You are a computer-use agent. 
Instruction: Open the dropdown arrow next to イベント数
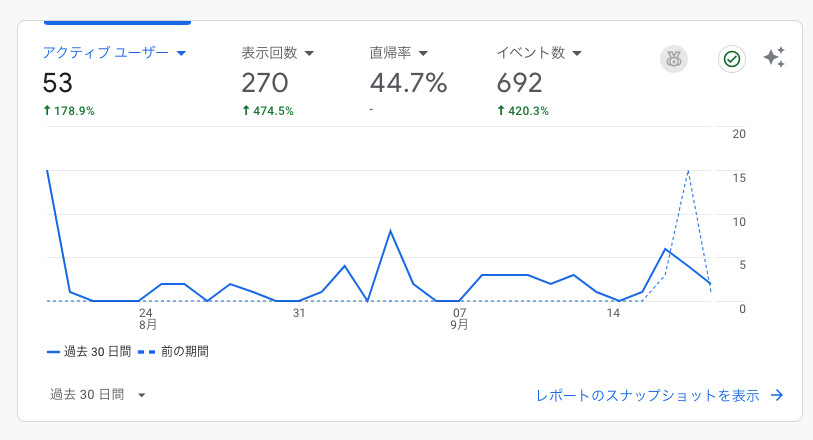click(577, 53)
